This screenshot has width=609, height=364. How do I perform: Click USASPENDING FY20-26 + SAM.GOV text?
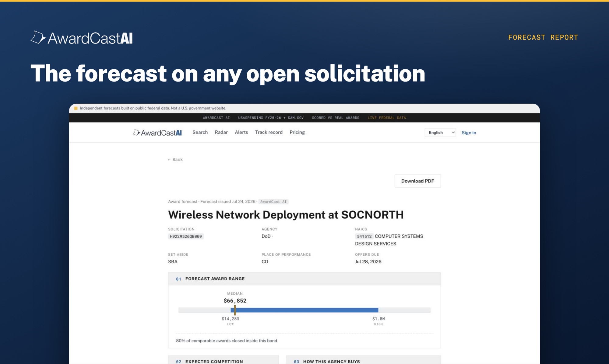pos(271,118)
